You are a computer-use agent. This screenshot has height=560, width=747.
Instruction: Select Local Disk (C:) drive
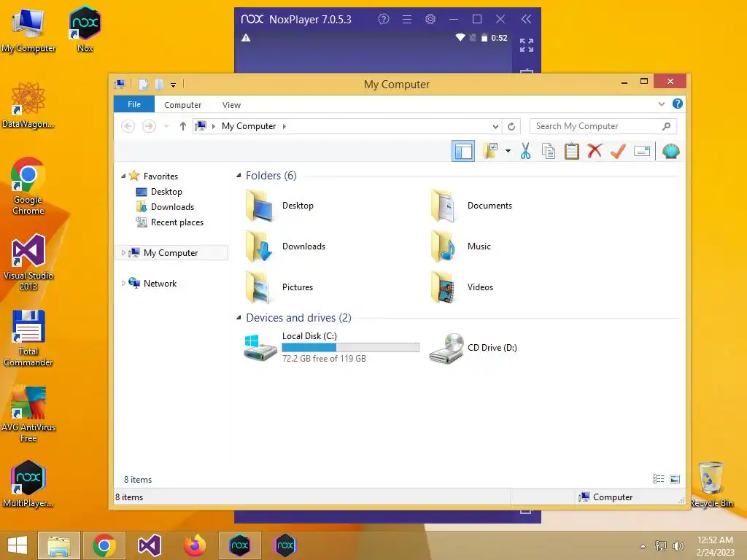point(332,347)
